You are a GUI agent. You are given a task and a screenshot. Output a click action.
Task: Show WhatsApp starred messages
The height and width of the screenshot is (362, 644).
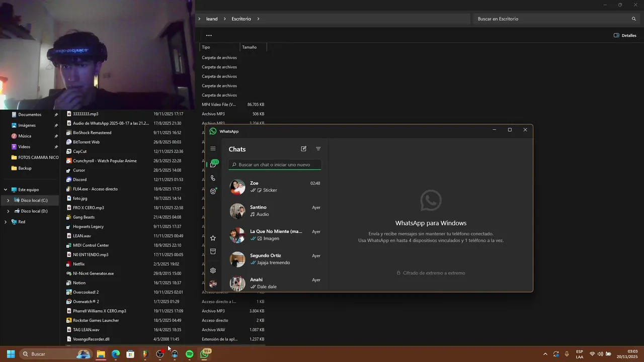pos(213,238)
